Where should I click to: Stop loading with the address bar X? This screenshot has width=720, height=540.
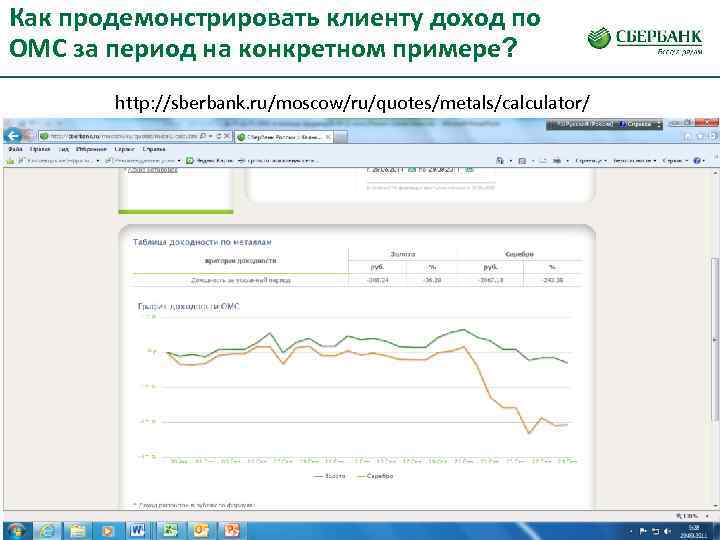[x=226, y=136]
